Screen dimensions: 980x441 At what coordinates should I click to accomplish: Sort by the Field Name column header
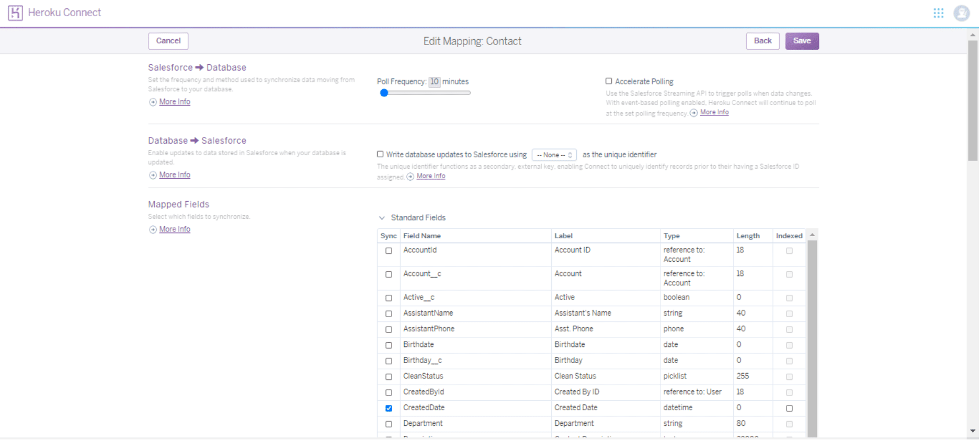point(422,236)
